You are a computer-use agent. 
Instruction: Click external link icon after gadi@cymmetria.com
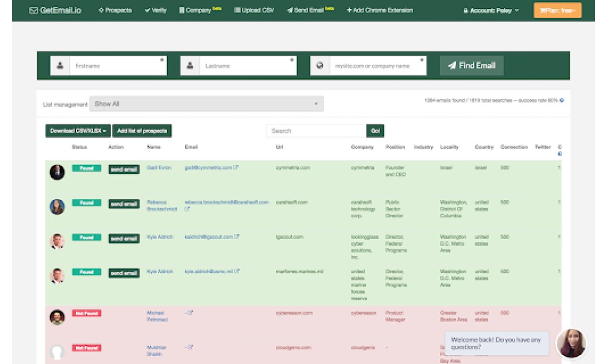236,167
